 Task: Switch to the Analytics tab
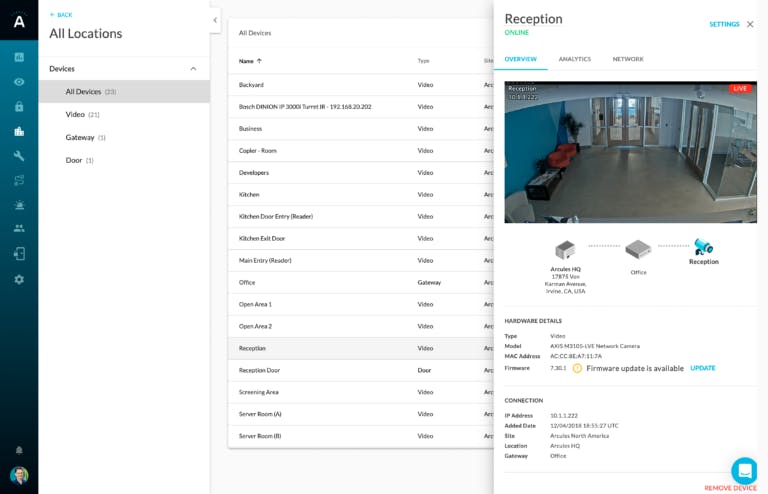575,59
